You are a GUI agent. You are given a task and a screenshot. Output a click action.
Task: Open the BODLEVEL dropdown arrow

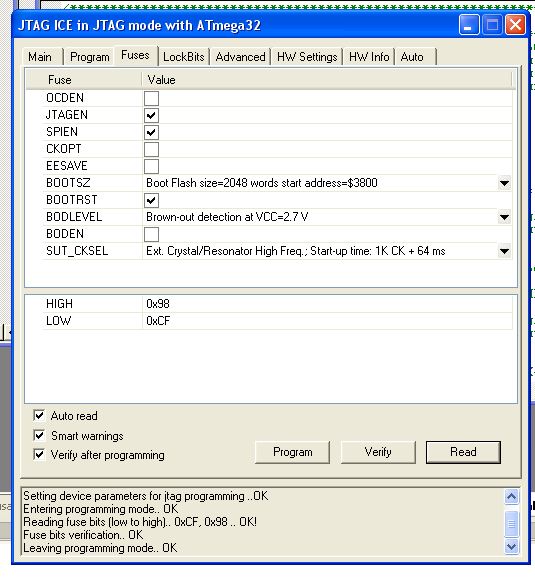click(504, 217)
